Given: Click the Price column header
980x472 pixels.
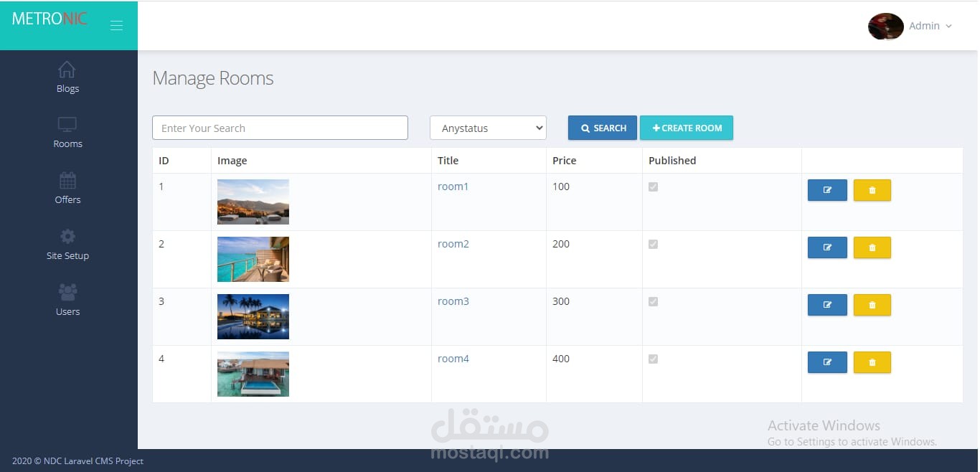Looking at the screenshot, I should (564, 161).
